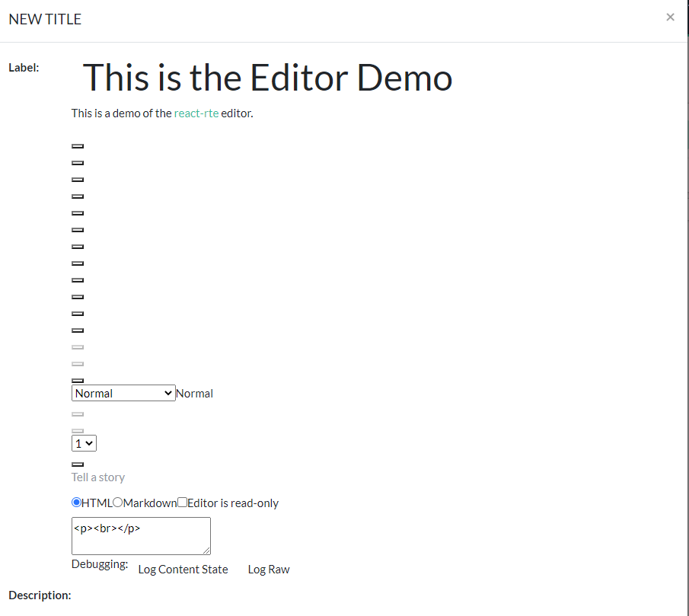
Task: Select the Markdown radio button
Action: [117, 503]
